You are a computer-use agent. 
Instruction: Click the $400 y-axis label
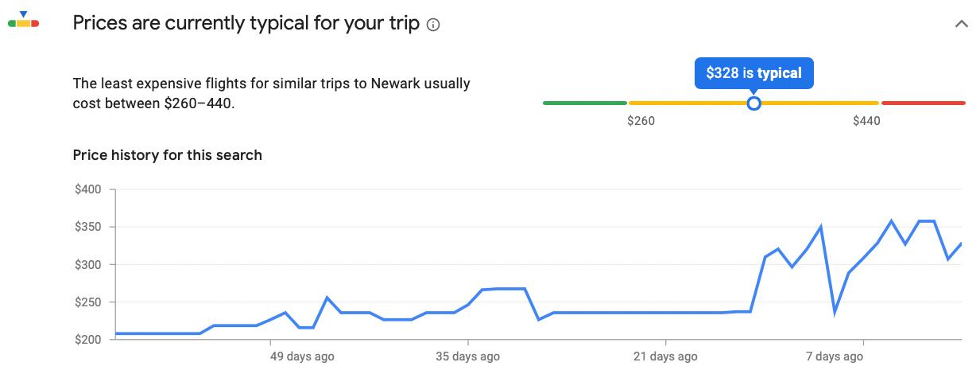(87, 189)
